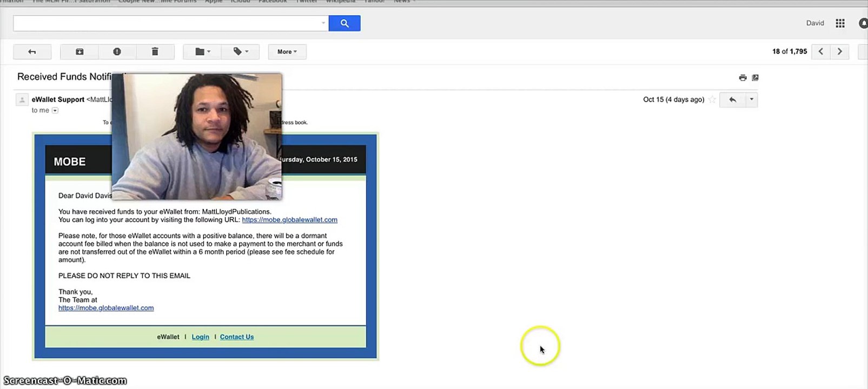Star the eWallet Support message
868x389 pixels.
click(x=712, y=99)
